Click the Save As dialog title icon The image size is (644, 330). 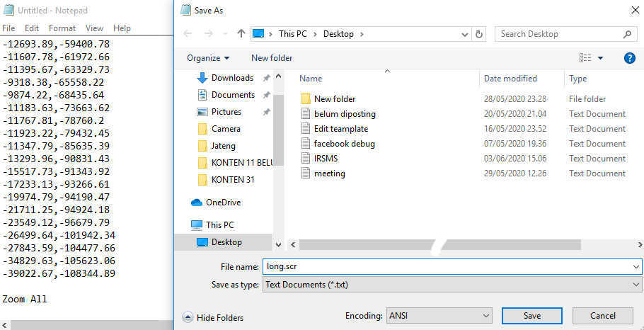coord(185,11)
